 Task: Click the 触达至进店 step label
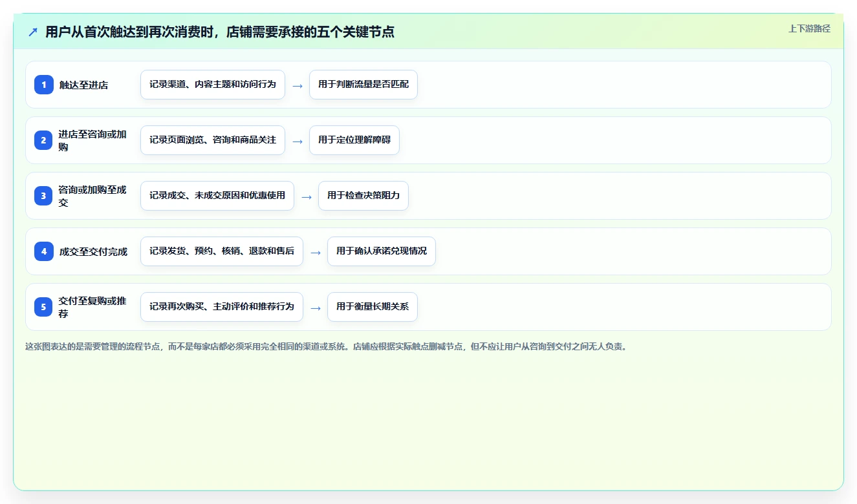click(83, 85)
